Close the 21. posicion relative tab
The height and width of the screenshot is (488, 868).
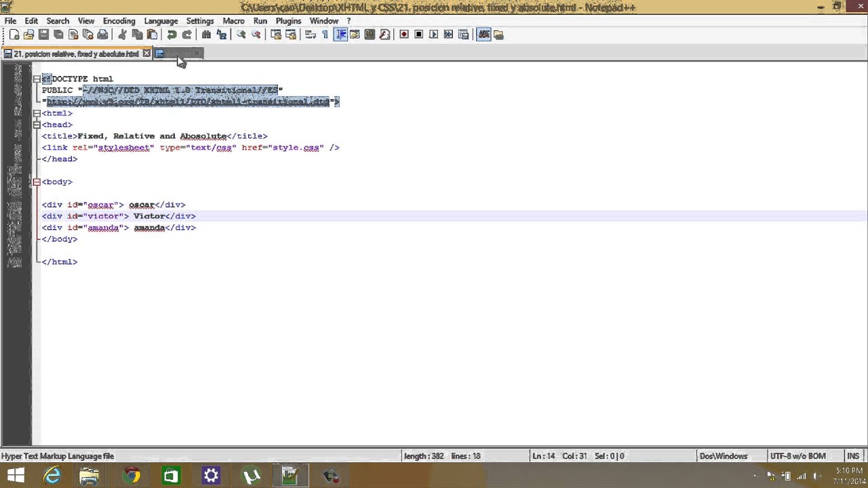(x=146, y=54)
